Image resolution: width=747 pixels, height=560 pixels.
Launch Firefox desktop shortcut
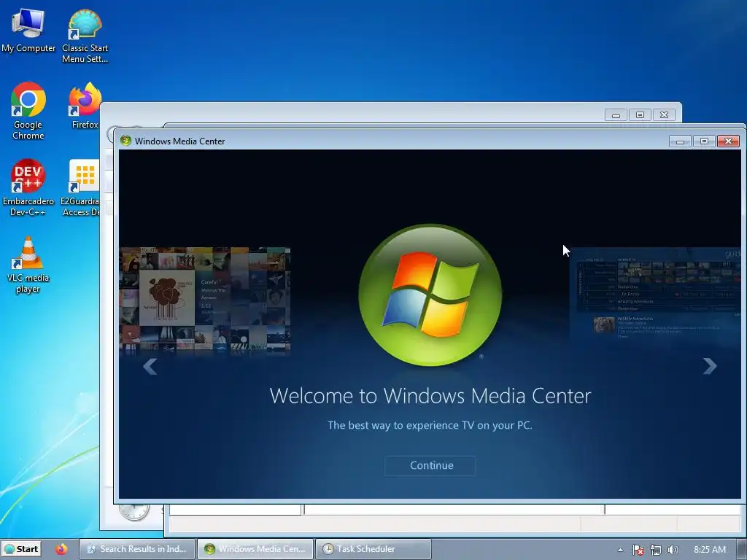[x=85, y=106]
